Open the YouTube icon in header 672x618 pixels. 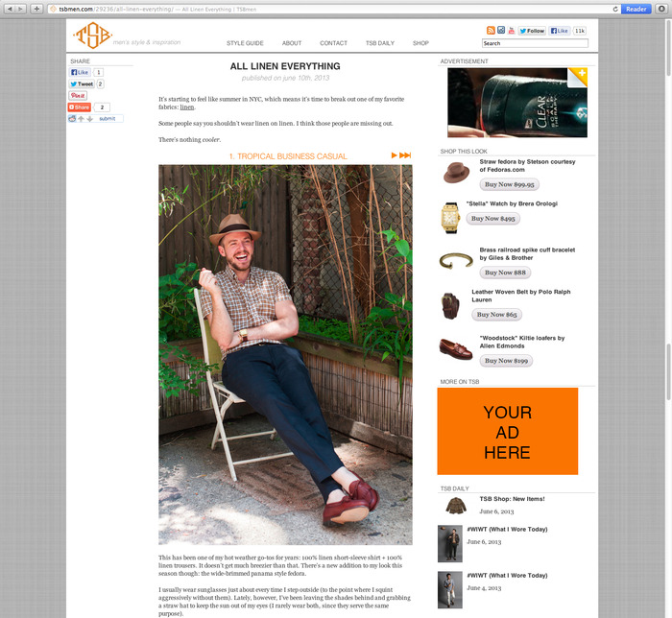(x=512, y=31)
